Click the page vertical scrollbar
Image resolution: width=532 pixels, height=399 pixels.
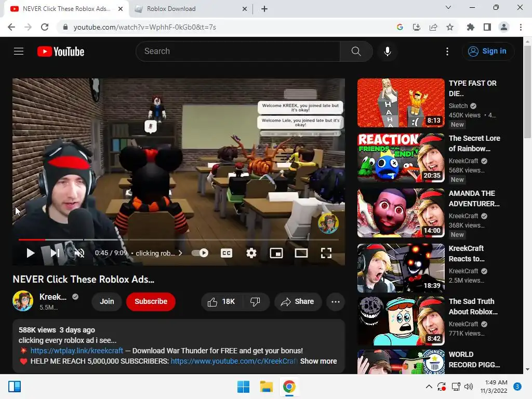[527, 91]
